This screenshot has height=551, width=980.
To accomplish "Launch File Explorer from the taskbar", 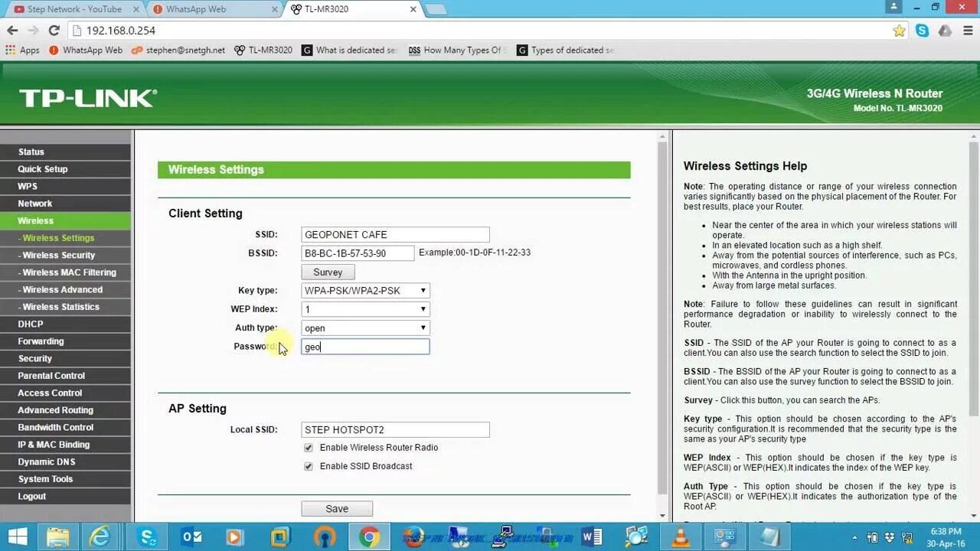I will (x=58, y=536).
